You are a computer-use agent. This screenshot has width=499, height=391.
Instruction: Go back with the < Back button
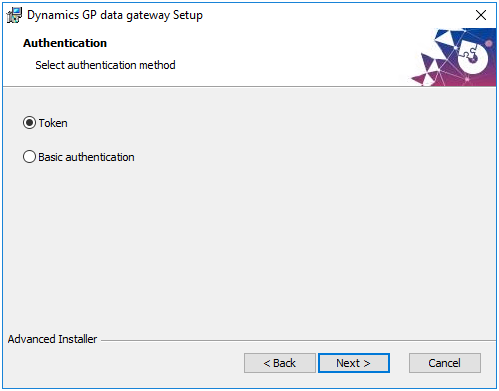(x=280, y=363)
